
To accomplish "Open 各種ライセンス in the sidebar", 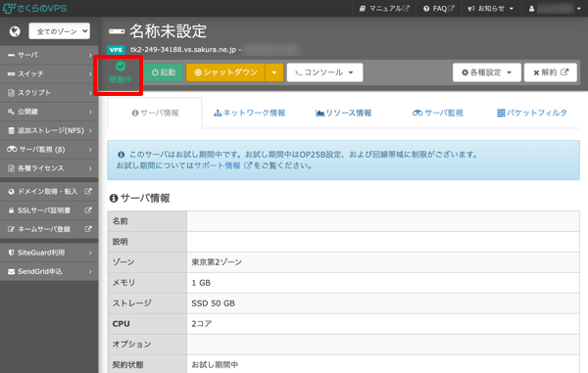I will tap(49, 168).
